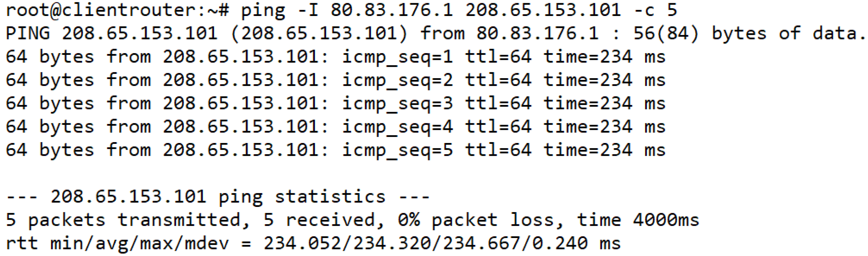The height and width of the screenshot is (256, 868).
Task: Click the 56(84) bytes of data text
Action: (x=749, y=34)
